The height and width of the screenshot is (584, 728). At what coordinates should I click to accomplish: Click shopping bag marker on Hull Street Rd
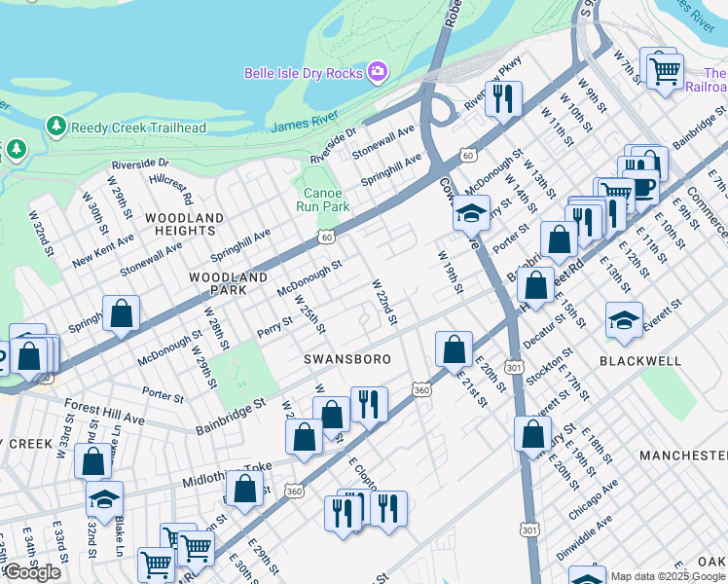tap(536, 286)
